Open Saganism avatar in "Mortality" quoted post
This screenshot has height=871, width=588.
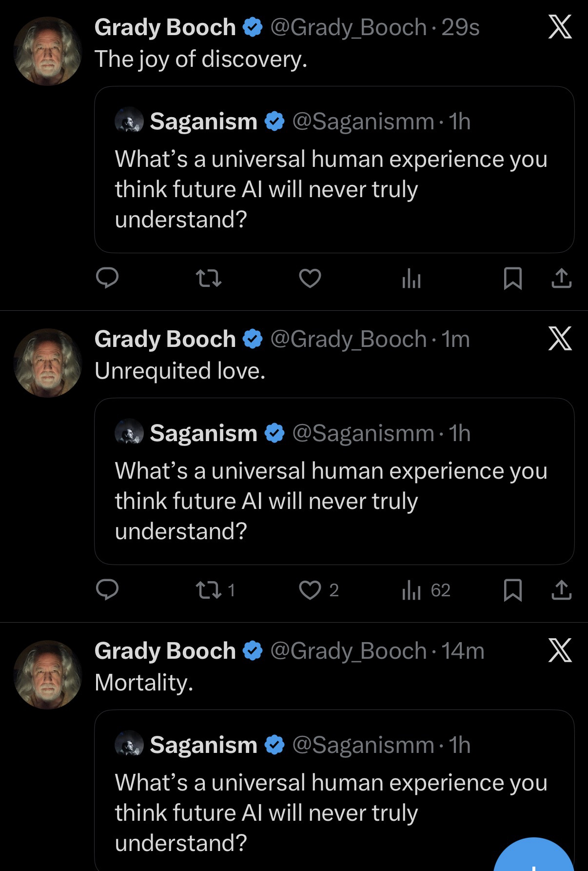[x=129, y=745]
